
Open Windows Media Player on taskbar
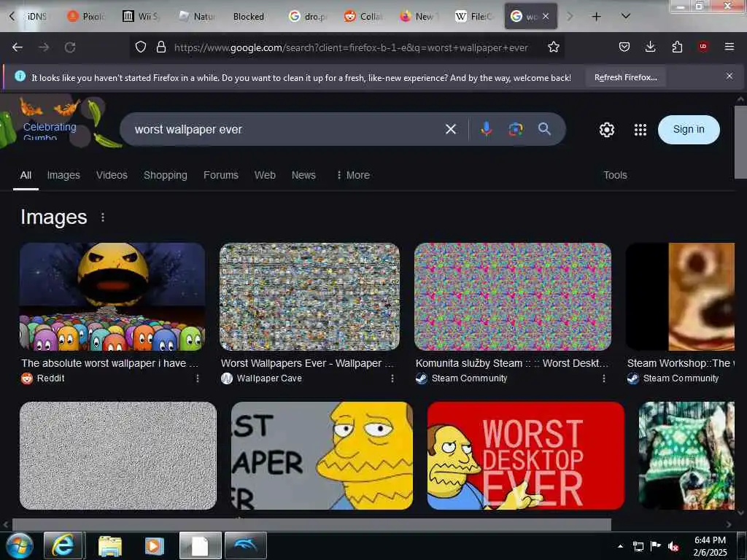[x=153, y=546]
